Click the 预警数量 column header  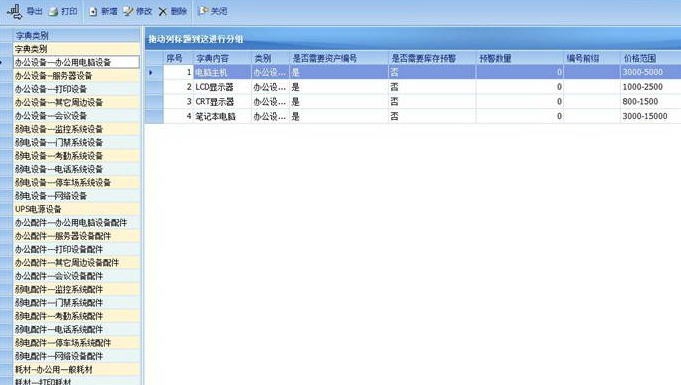coord(520,58)
